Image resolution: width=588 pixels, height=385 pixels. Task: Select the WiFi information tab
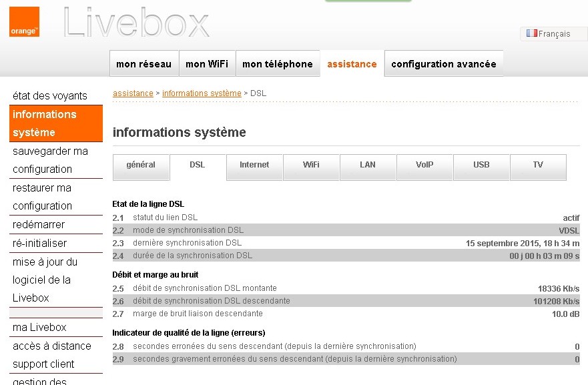311,165
